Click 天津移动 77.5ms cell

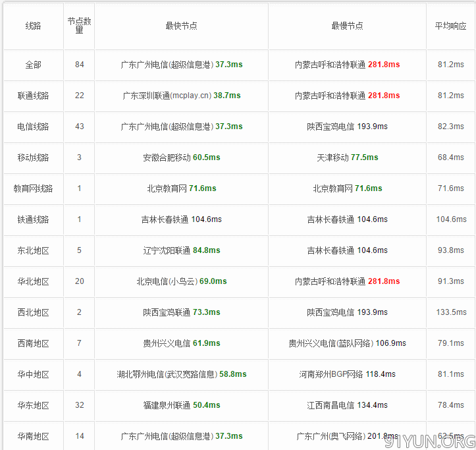[347, 157]
